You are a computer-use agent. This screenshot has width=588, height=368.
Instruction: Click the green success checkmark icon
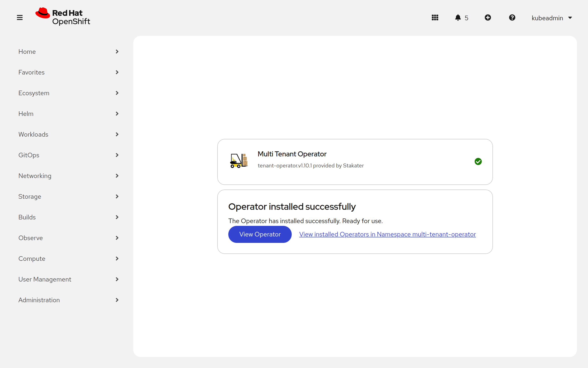click(478, 161)
